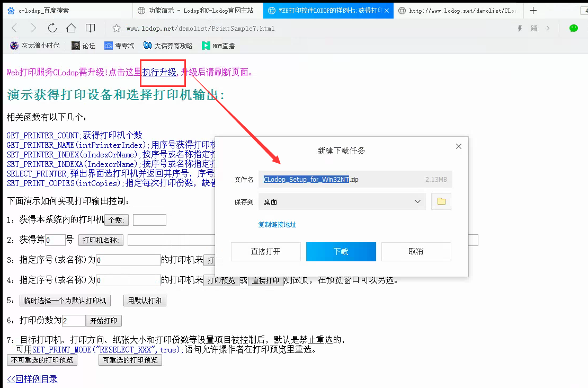Click the QR code icon in the toolbar

pos(534,29)
